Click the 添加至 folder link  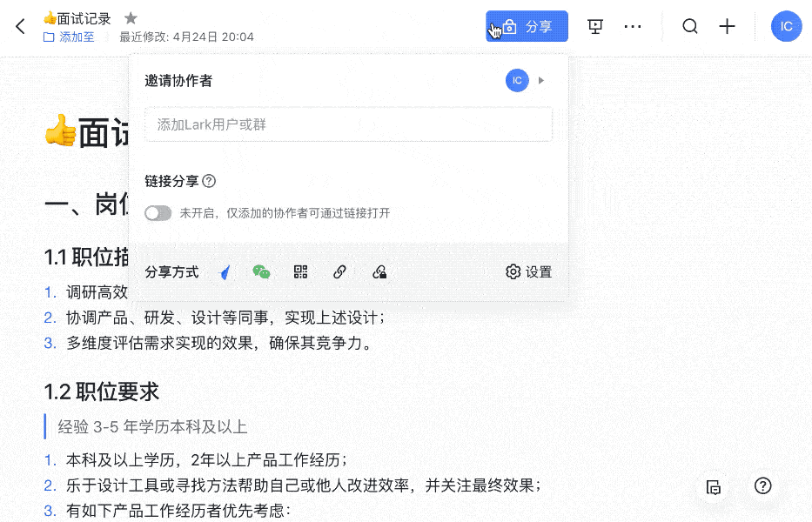tap(70, 37)
